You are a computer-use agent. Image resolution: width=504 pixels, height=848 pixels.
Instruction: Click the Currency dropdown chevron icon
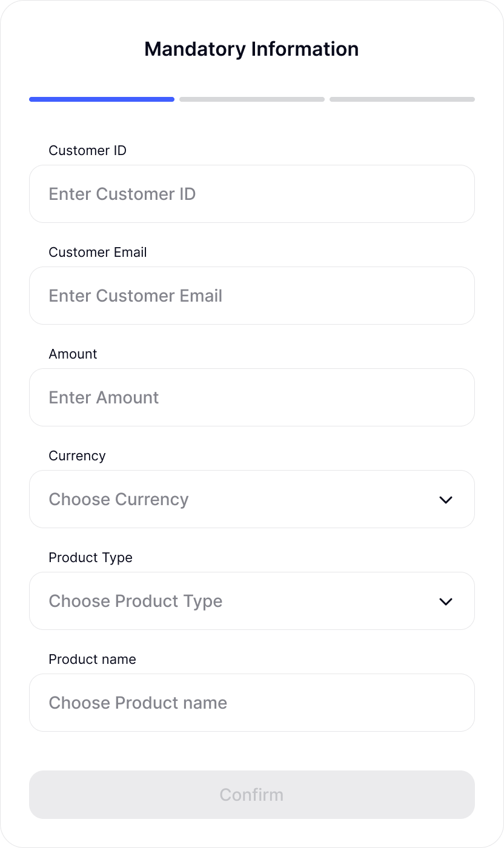446,500
